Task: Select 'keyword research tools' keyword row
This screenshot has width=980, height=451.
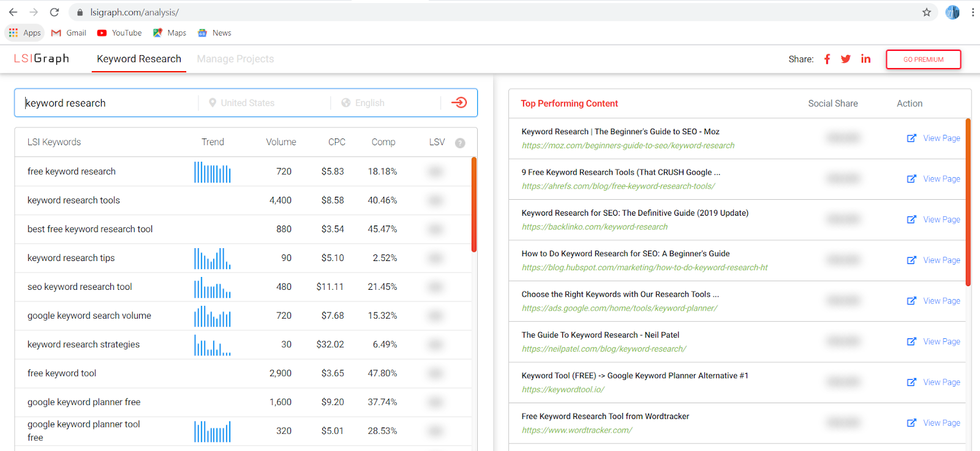Action: tap(243, 200)
